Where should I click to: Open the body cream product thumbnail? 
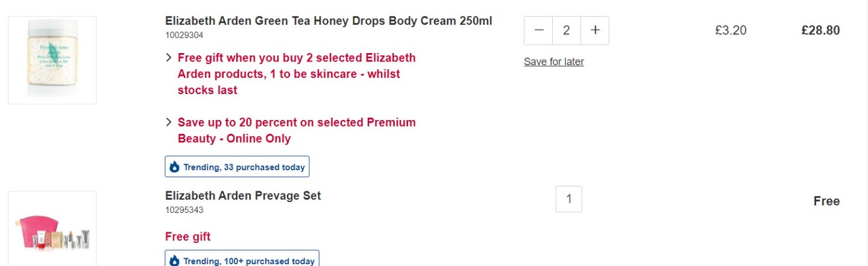(x=52, y=60)
